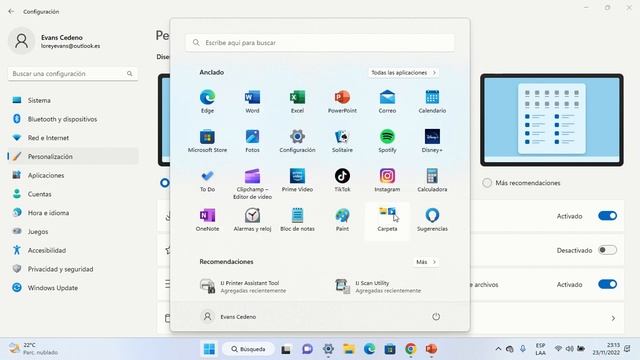Open the pinned Carpeta folder
This screenshot has height=360, width=640.
point(387,221)
